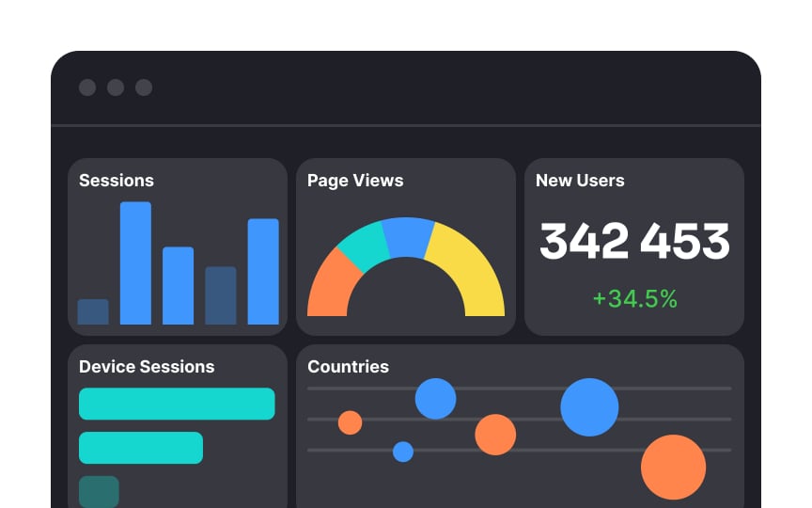Screen dimensions: 812x508
Task: Click the blue top segment of Page Views gauge
Action: pos(407,236)
